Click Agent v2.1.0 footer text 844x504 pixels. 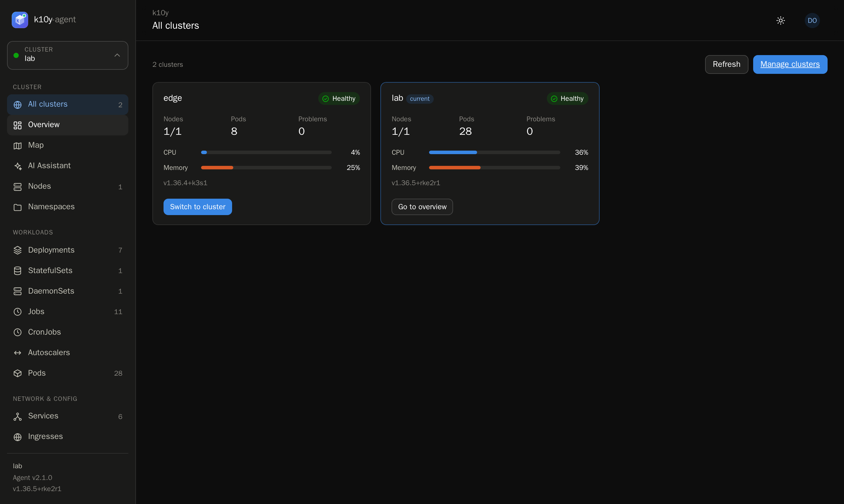tap(33, 478)
